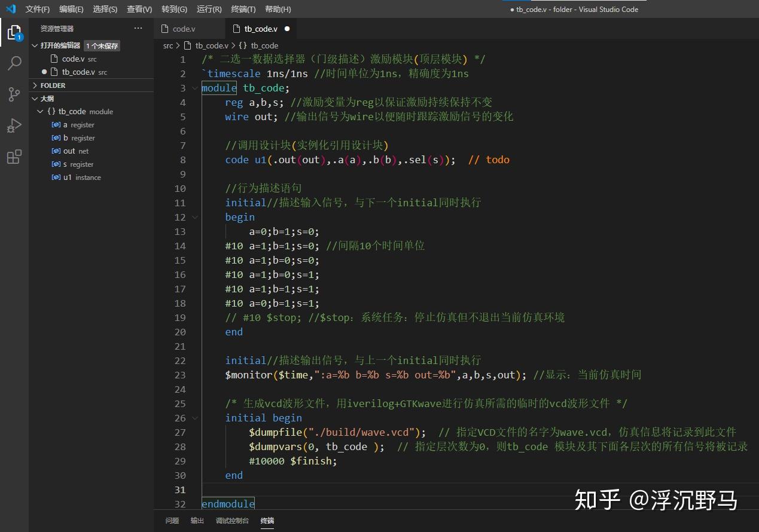Open the Search view icon
This screenshot has height=532, width=759.
point(14,63)
